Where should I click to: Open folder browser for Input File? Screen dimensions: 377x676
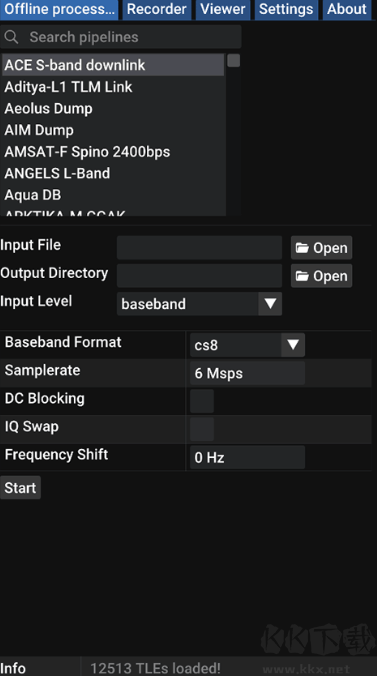[x=321, y=248]
